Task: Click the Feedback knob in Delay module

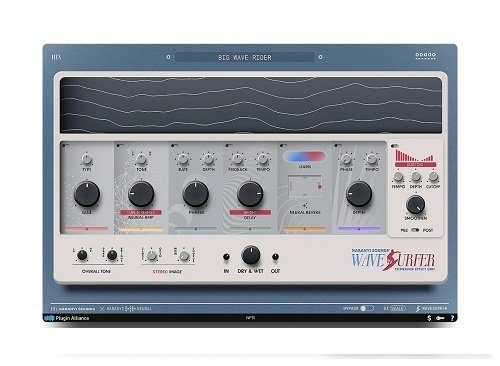Action: click(x=237, y=159)
